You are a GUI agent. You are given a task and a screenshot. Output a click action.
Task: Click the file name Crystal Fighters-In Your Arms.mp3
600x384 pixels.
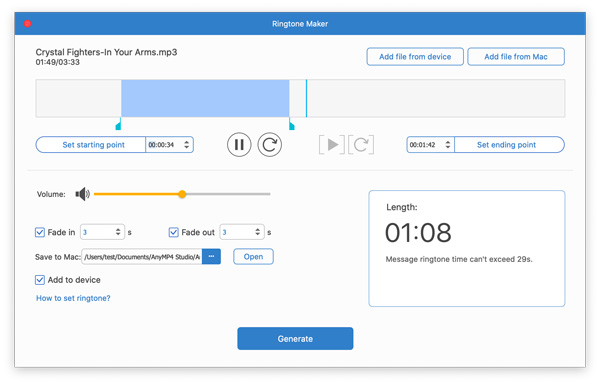pyautogui.click(x=106, y=52)
